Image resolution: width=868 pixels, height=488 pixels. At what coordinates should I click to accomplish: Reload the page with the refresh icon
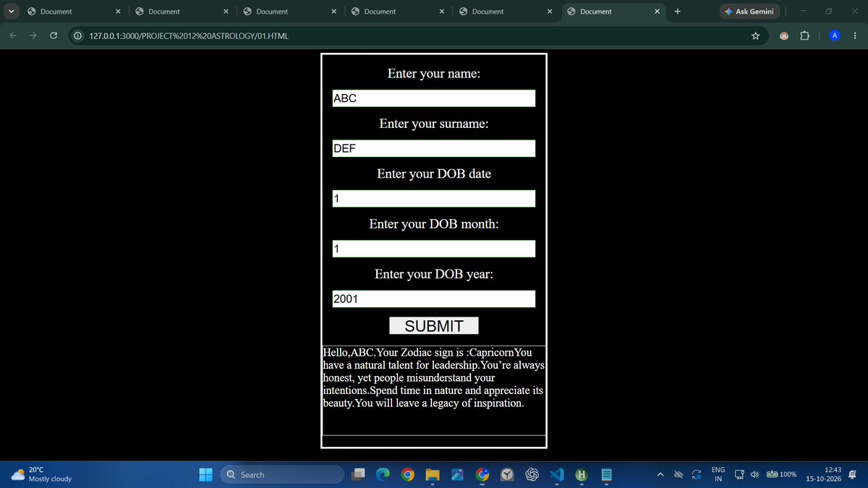(x=54, y=36)
